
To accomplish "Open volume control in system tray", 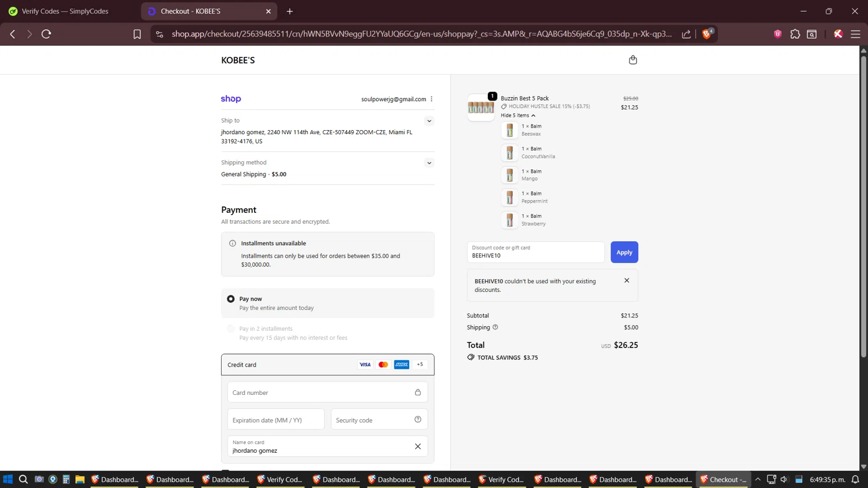I will [784, 479].
